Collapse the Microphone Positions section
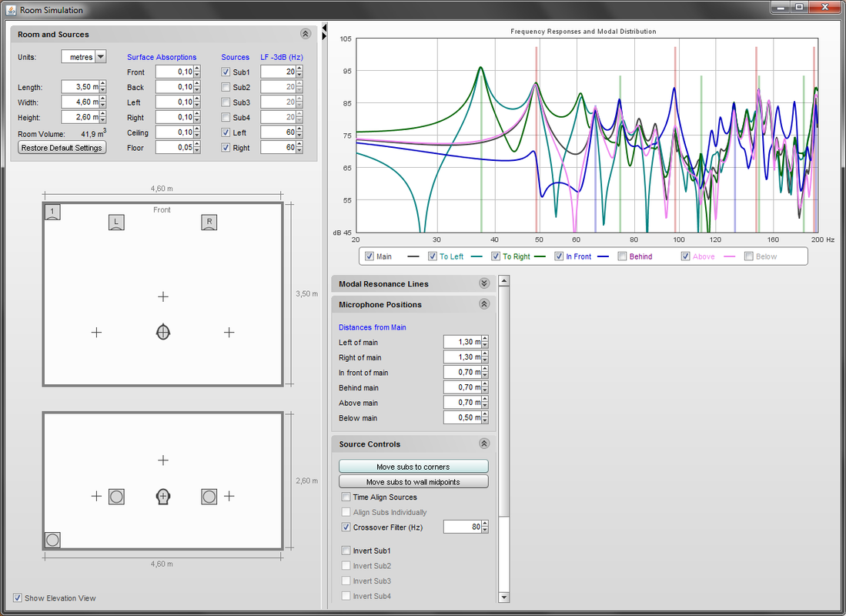Viewport: 846px width, 616px height. pos(484,304)
